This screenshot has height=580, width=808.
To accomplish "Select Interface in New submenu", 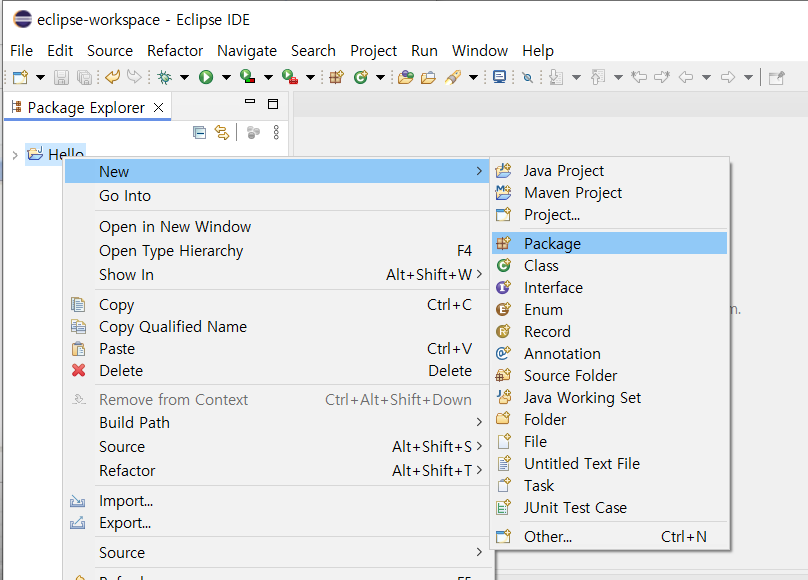I will [610, 287].
